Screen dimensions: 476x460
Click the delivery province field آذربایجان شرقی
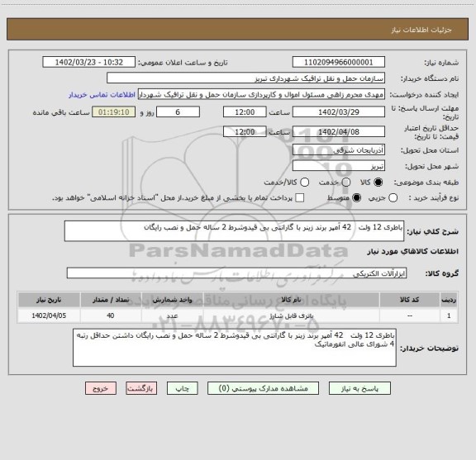(339, 150)
